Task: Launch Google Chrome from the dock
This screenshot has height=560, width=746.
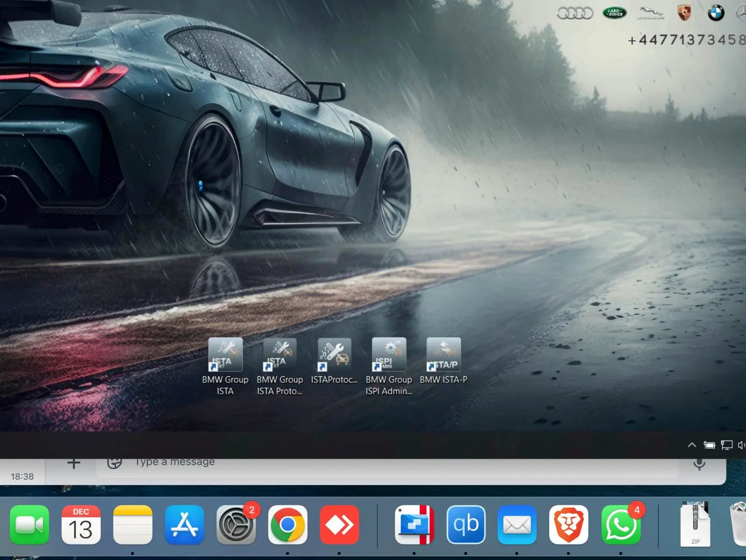Action: [288, 525]
